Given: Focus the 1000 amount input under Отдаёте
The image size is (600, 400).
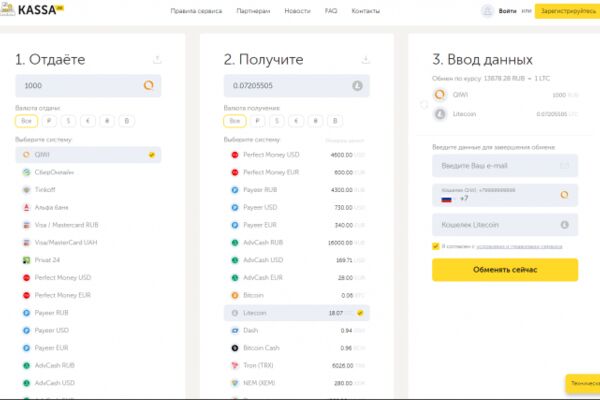Looking at the screenshot, I should 88,86.
